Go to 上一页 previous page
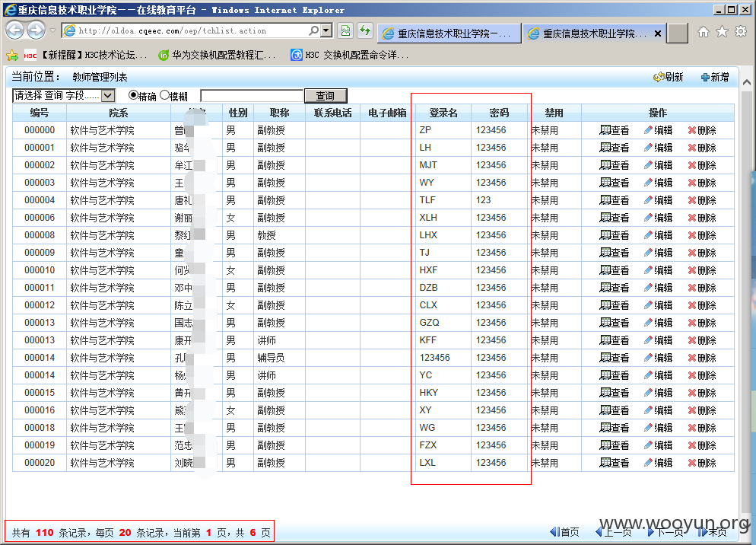Viewport: 756px width, 545px height. 613,532
